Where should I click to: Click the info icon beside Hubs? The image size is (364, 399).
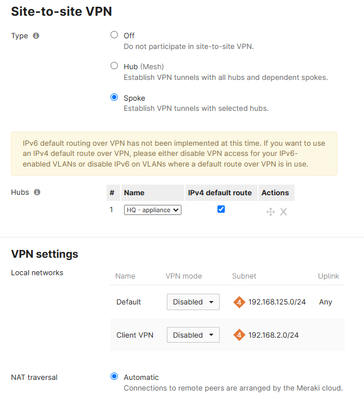click(37, 192)
